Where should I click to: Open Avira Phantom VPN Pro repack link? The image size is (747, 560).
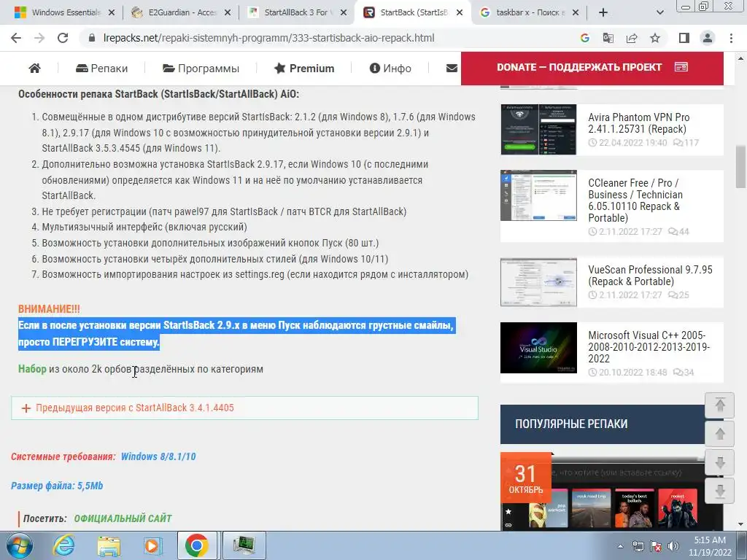pos(639,122)
